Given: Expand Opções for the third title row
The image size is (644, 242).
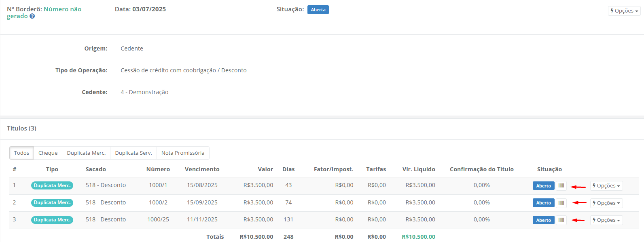Looking at the screenshot, I should 606,220.
